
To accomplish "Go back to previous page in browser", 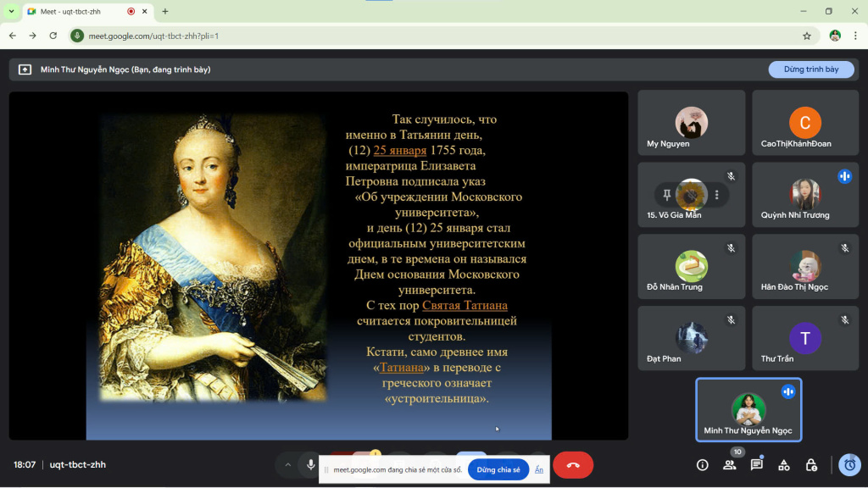I will coord(13,36).
